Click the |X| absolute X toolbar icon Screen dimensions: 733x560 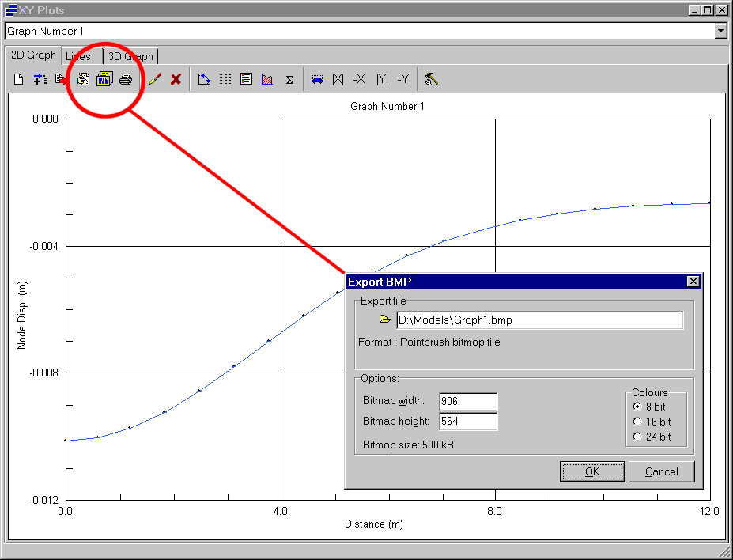click(x=338, y=79)
